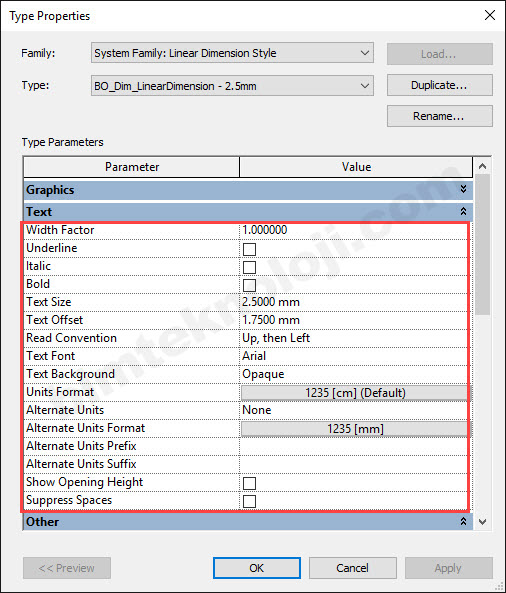This screenshot has height=593, width=506.
Task: Click the Duplicate button
Action: click(439, 85)
